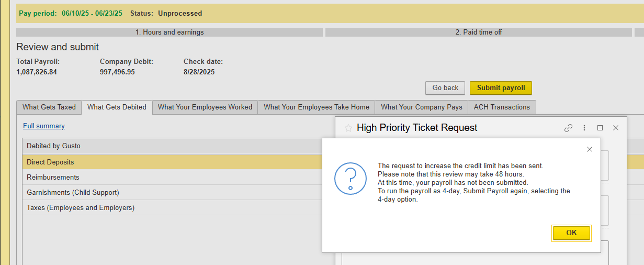Click the question mark icon in dialog
Image resolution: width=644 pixels, height=265 pixels.
point(350,178)
